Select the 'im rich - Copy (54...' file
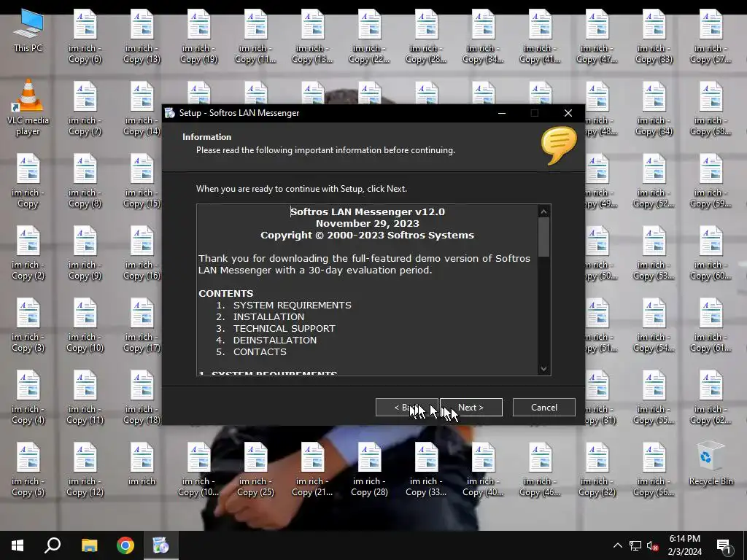This screenshot has height=560, width=747. pos(654,326)
